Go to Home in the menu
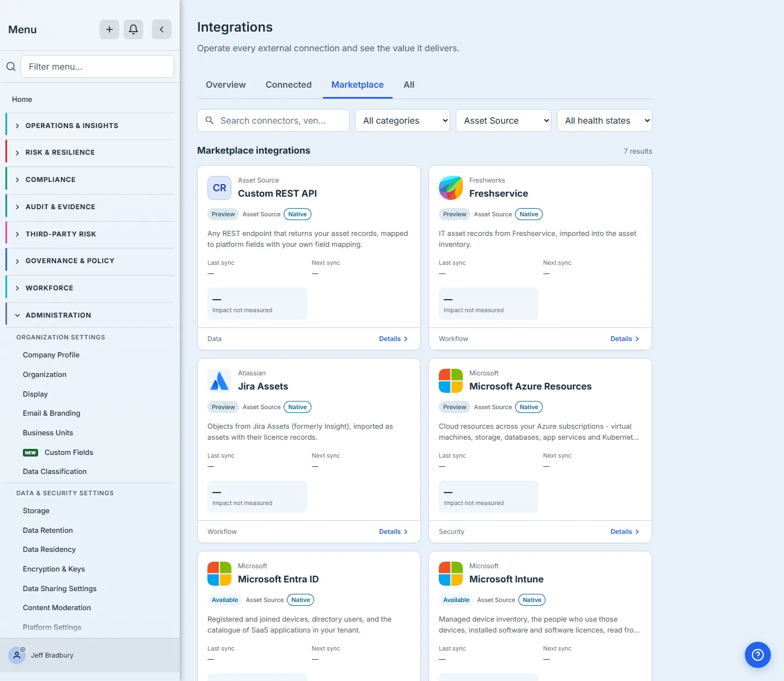The height and width of the screenshot is (681, 784). pos(22,99)
